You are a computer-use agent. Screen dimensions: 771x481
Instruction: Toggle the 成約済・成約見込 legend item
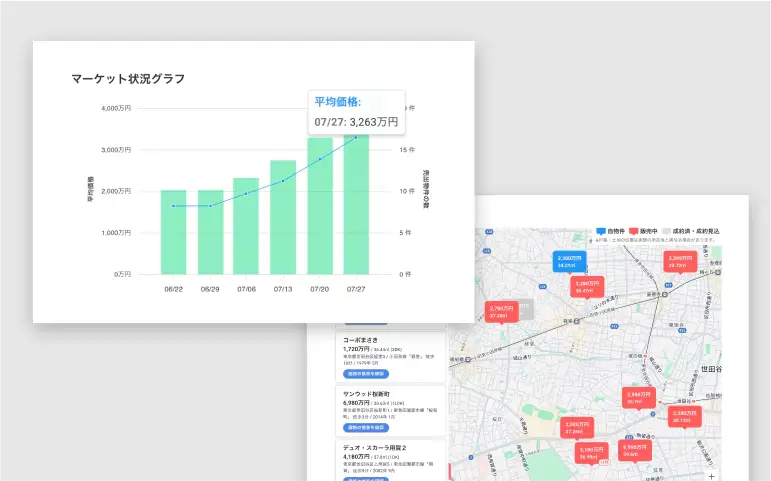pyautogui.click(x=694, y=231)
